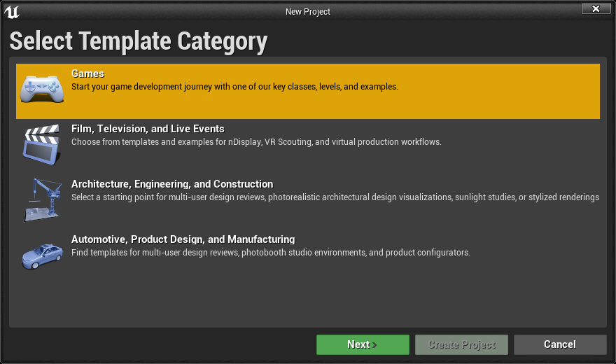The width and height of the screenshot is (616, 364).
Task: Click the Select Template Category heading
Action: point(139,41)
